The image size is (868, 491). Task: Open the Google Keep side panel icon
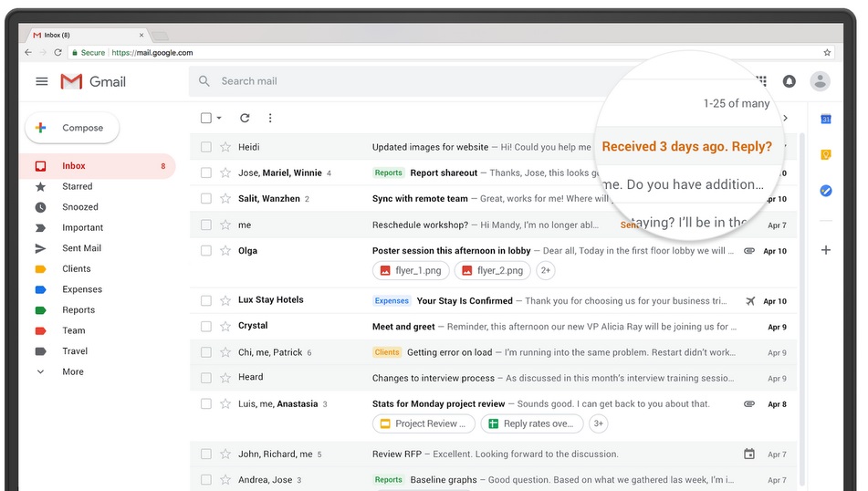point(825,155)
